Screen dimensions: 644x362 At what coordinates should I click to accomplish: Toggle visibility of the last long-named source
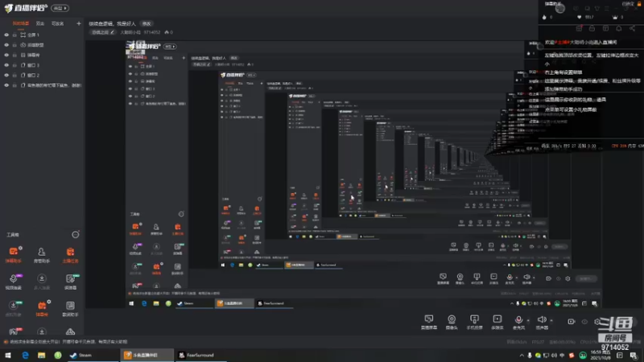(x=6, y=85)
